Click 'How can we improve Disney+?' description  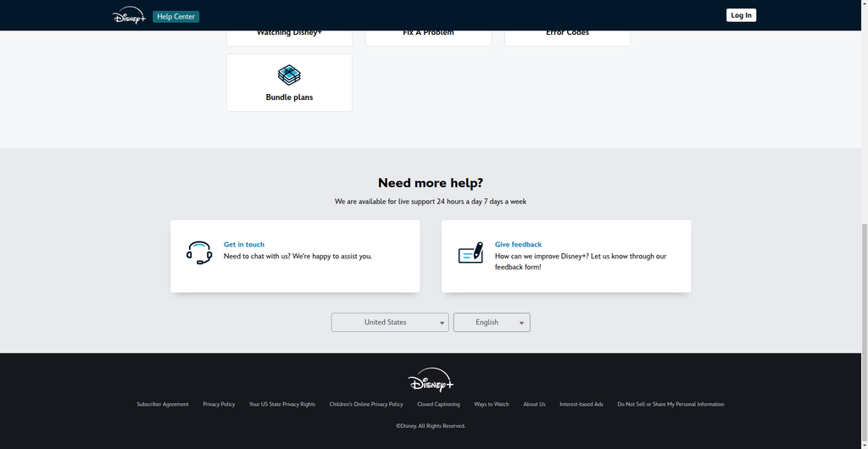(581, 262)
